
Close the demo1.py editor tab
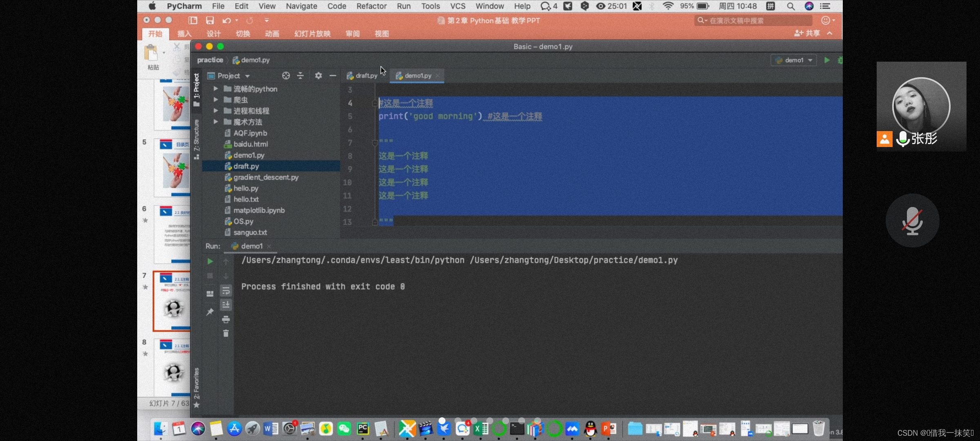click(438, 76)
